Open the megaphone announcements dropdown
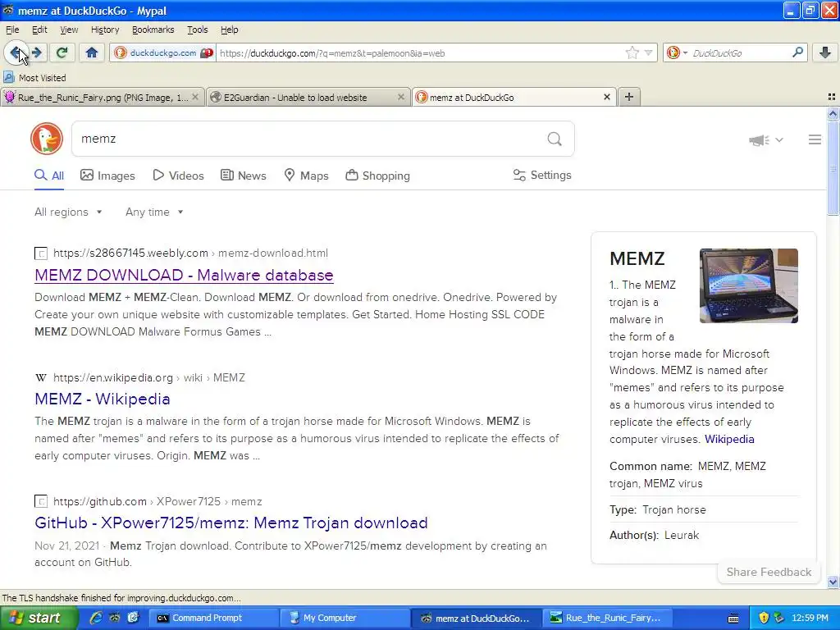 (766, 140)
